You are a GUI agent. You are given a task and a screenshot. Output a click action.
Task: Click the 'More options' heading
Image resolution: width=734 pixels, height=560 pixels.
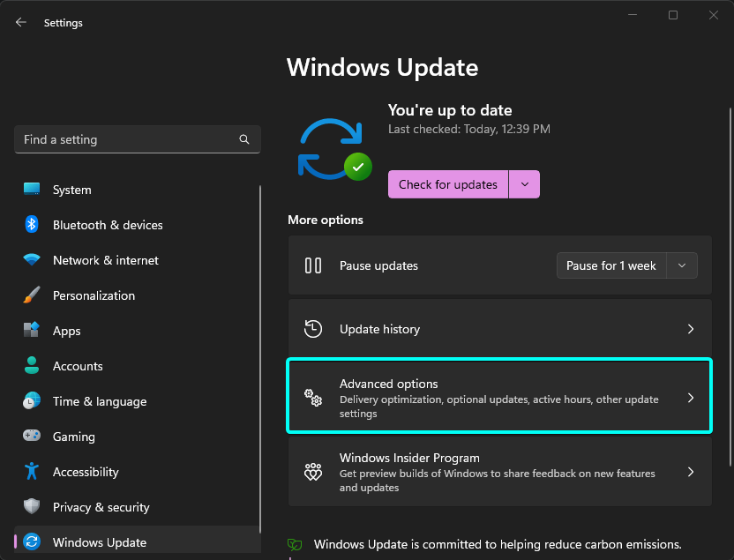[x=326, y=220]
